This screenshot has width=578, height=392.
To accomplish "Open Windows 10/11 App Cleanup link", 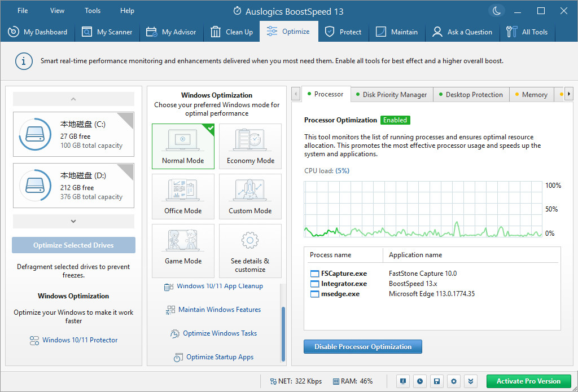I will [x=220, y=287].
